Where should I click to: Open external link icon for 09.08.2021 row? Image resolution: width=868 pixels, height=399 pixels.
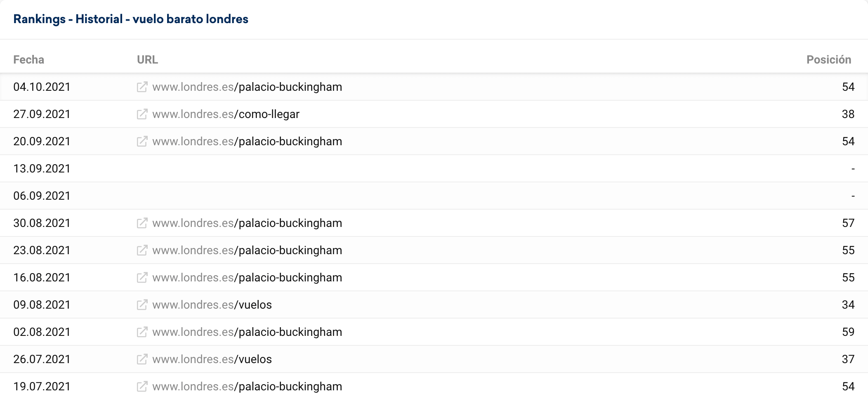point(142,305)
